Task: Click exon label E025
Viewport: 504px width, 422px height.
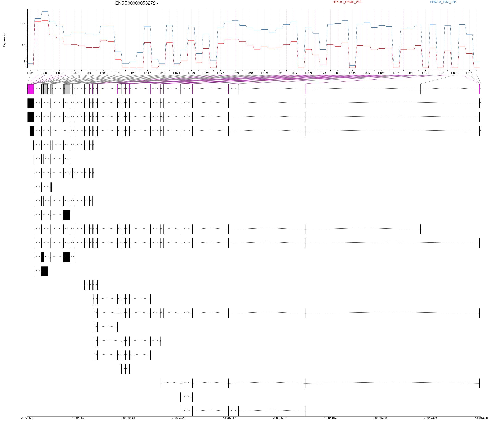Action: tap(206, 73)
